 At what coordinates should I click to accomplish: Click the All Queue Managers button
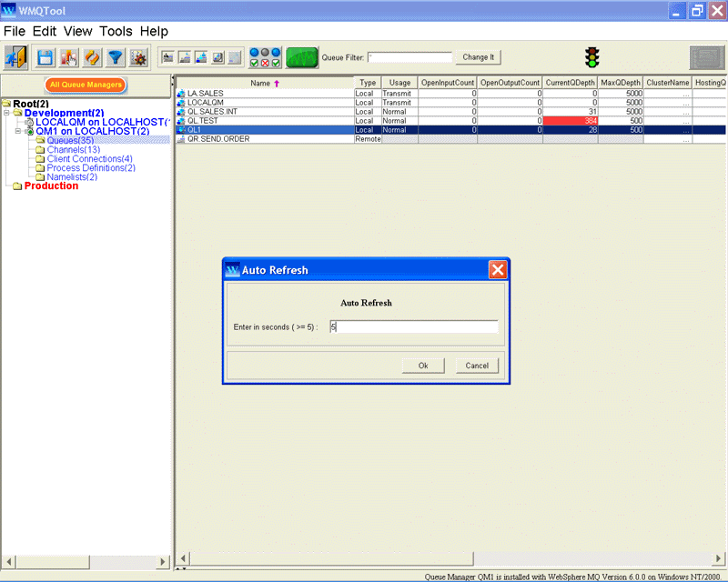tap(86, 85)
